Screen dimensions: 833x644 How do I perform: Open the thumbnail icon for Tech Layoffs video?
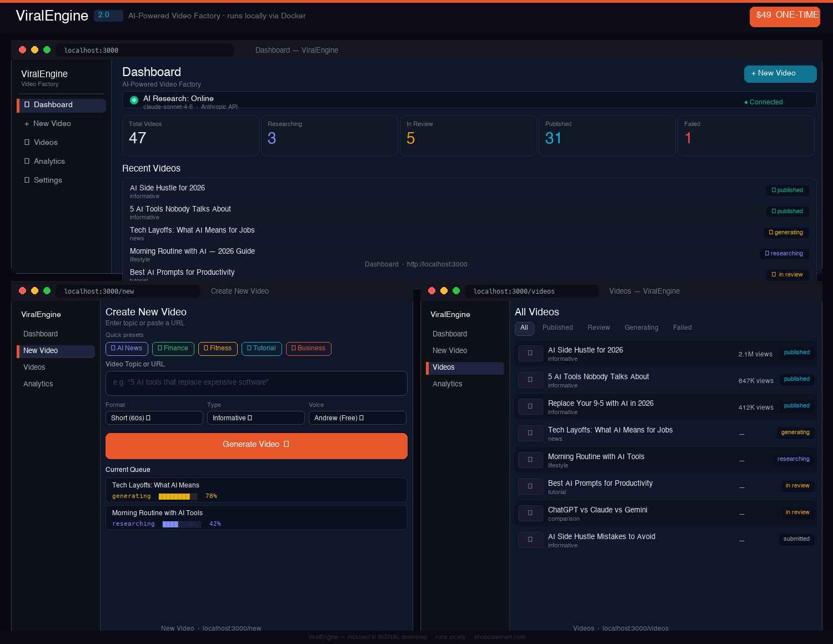click(x=530, y=433)
